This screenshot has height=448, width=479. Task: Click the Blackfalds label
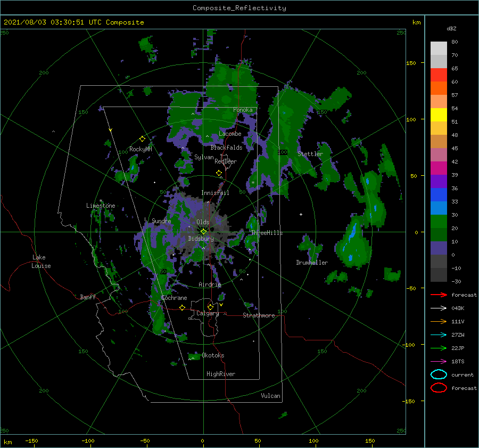coord(226,148)
